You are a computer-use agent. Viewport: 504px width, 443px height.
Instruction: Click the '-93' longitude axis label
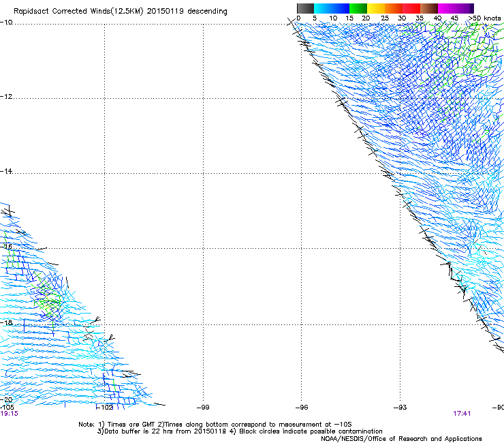pyautogui.click(x=400, y=408)
